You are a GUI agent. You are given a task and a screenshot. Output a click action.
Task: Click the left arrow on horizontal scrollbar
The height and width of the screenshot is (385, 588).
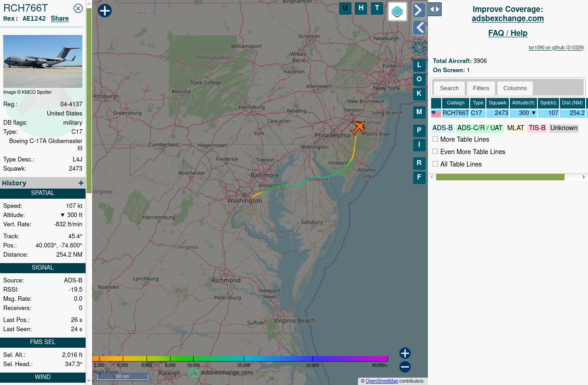coord(432,177)
